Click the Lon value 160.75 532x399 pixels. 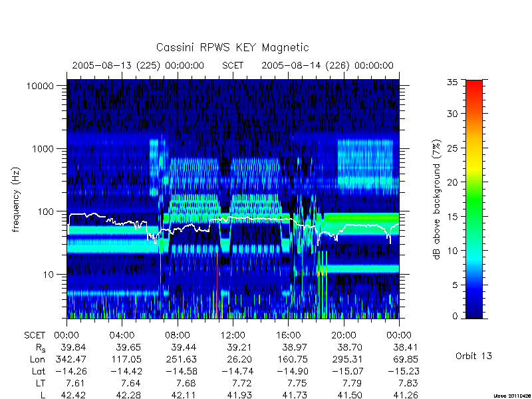click(292, 359)
